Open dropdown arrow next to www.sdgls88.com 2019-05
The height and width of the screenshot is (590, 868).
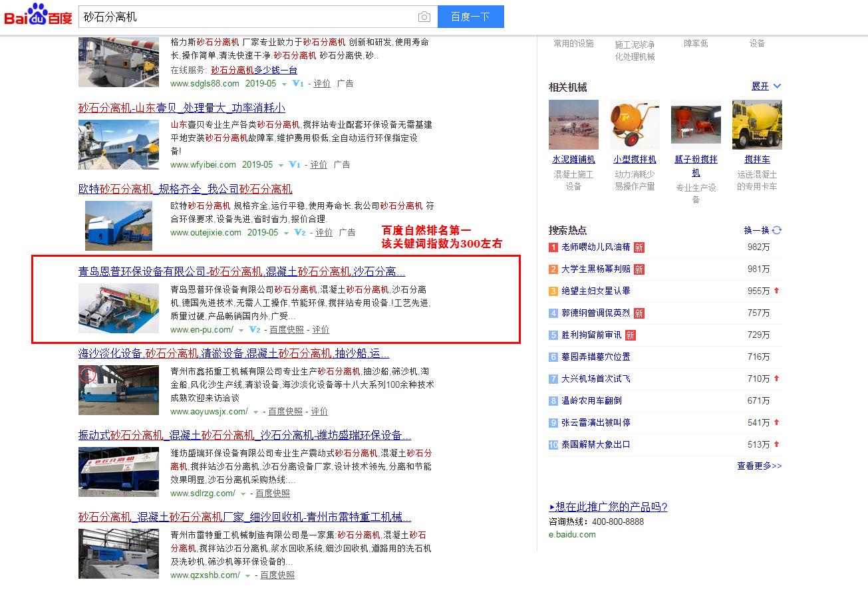[284, 84]
